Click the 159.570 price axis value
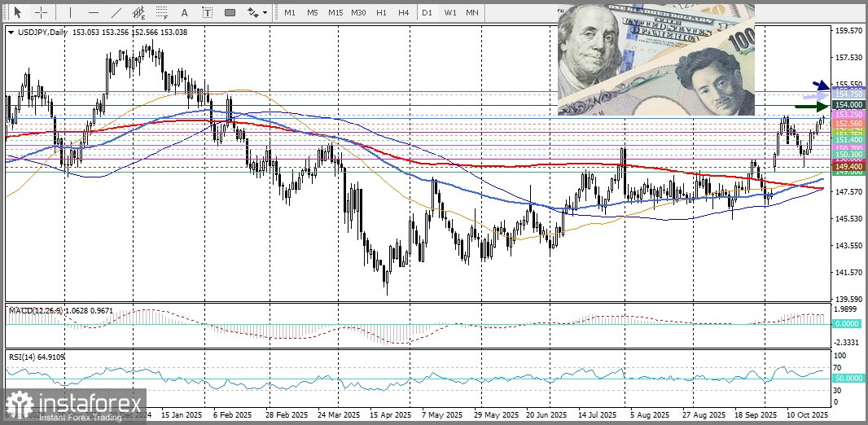 click(848, 30)
